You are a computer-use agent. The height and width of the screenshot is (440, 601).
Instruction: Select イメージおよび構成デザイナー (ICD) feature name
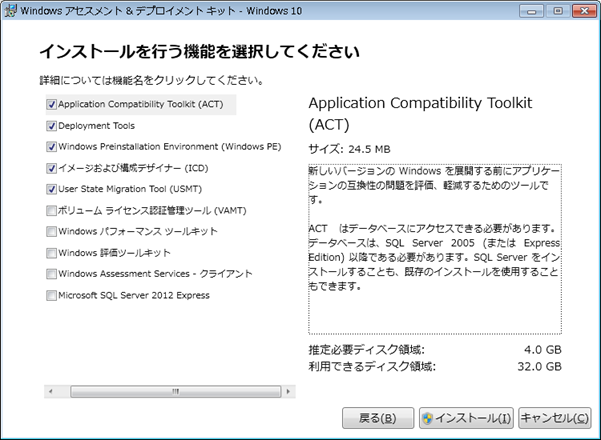point(133,168)
